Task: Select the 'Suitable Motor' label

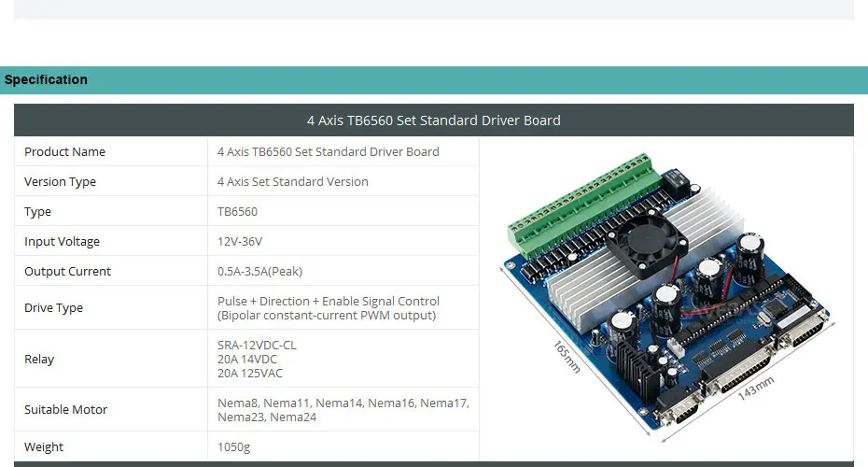Action: coord(66,409)
